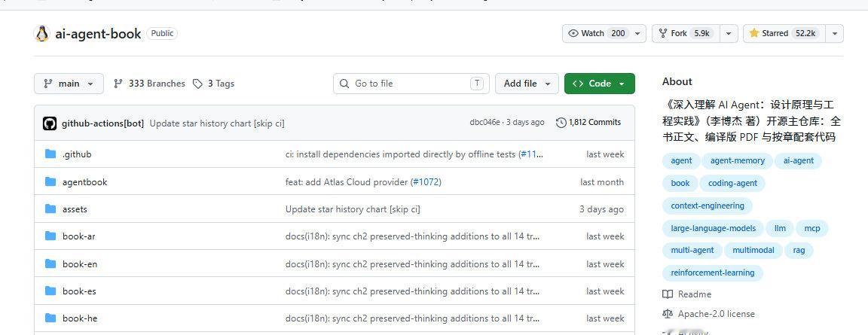Open the book-en folder name

click(x=80, y=263)
